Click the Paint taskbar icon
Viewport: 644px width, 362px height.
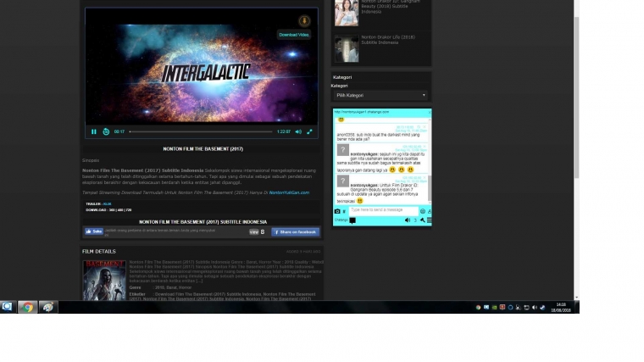[x=48, y=308]
